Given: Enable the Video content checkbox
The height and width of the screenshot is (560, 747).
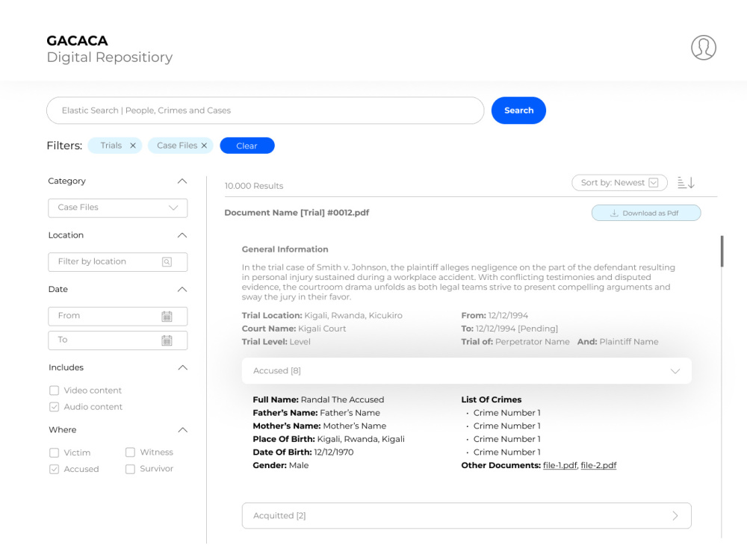Looking at the screenshot, I should [x=55, y=391].
